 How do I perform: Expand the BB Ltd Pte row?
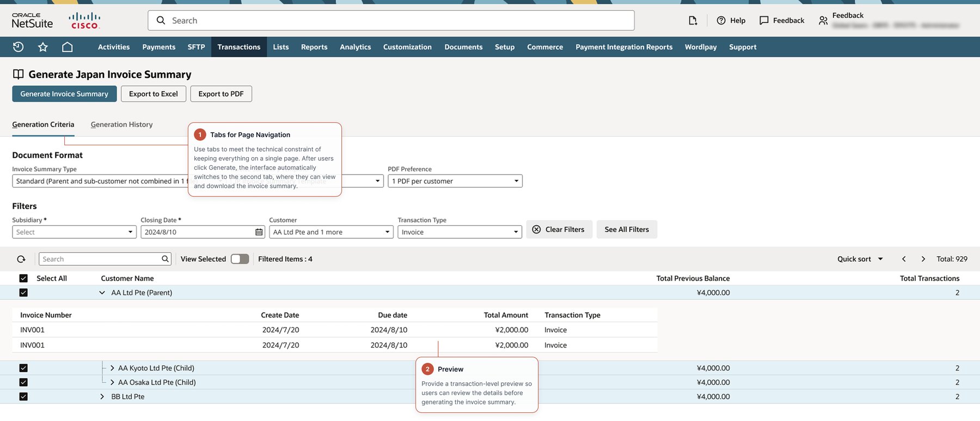pyautogui.click(x=102, y=397)
